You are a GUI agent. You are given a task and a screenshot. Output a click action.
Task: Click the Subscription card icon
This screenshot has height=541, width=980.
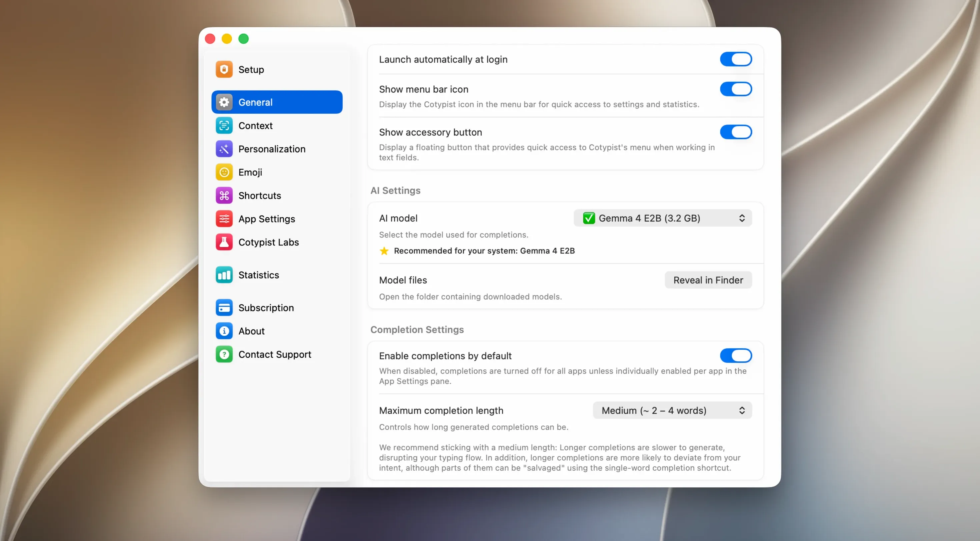point(224,308)
